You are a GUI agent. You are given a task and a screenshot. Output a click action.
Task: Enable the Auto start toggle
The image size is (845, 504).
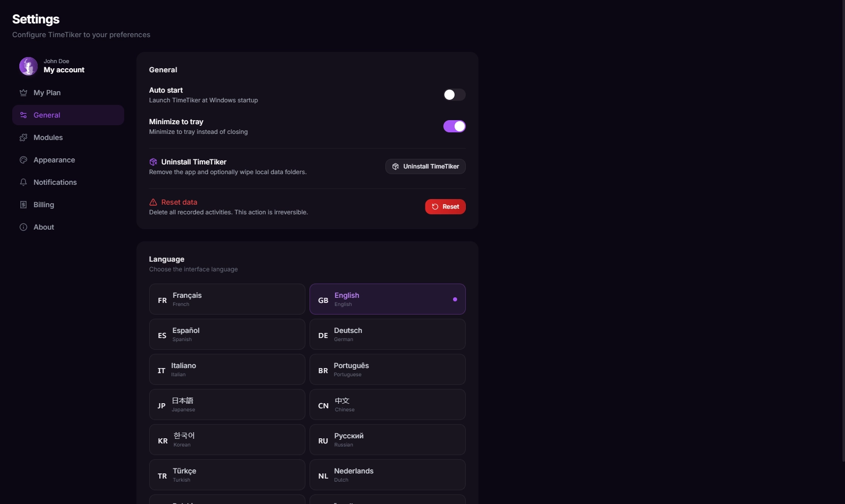point(454,95)
